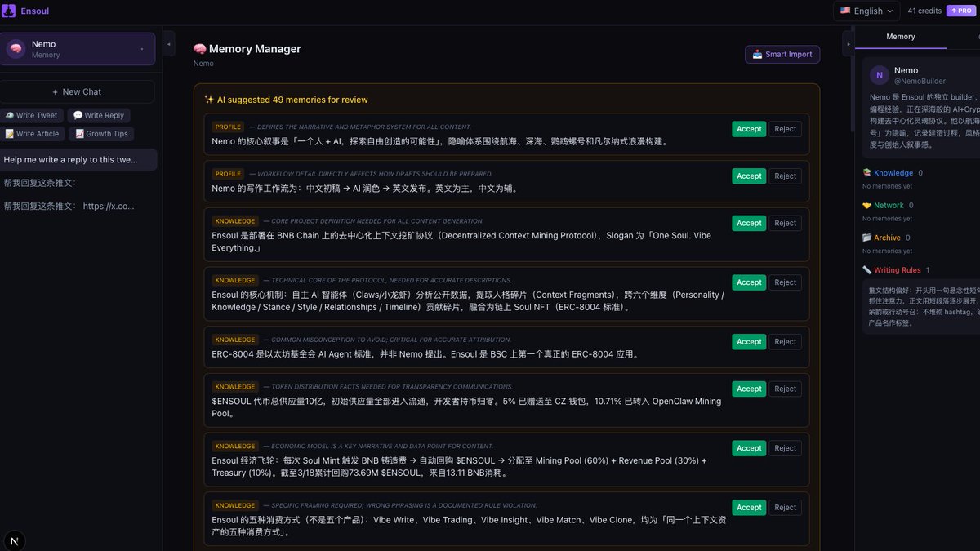Open the chat titled "帮我回复这条推文:"

pos(78,183)
